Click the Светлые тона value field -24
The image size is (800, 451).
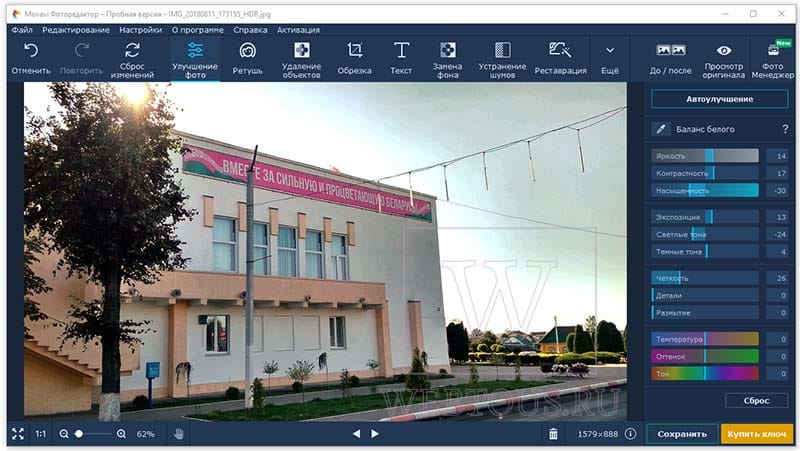[x=778, y=234]
